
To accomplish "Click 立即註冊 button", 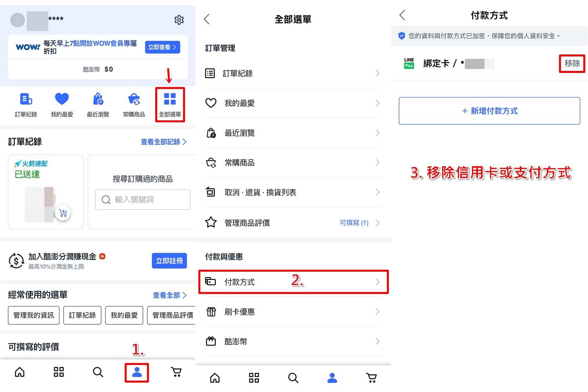I will coord(169,261).
